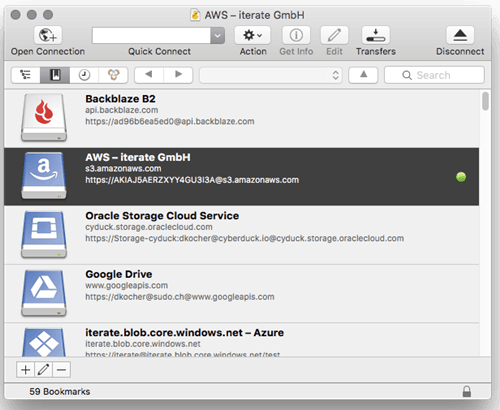Click the bookmark list scrollbar
The image size is (500, 410).
pos(486,101)
